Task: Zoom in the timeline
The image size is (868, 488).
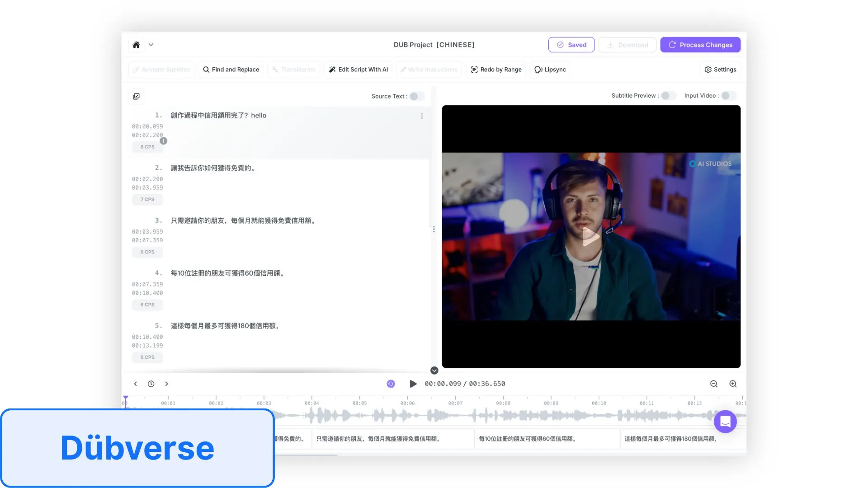Action: 733,384
